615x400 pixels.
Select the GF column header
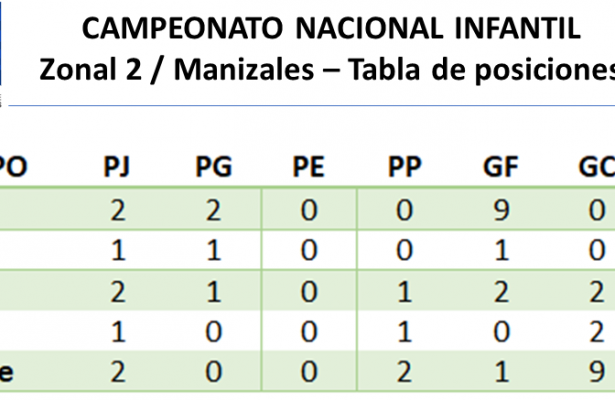(x=501, y=168)
